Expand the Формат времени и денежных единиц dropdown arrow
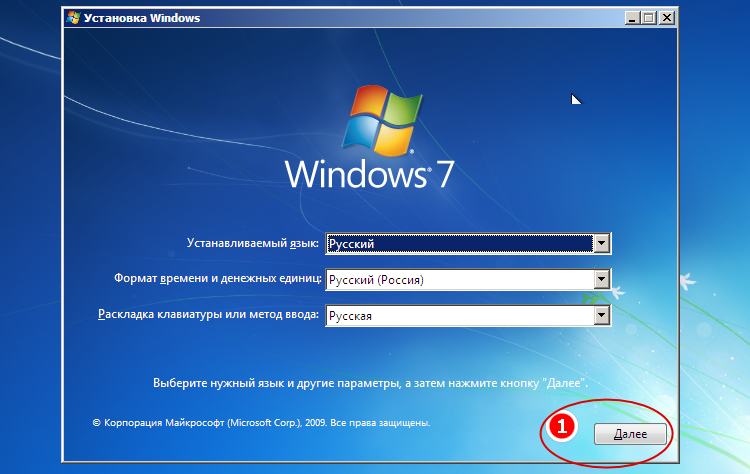 (x=601, y=279)
